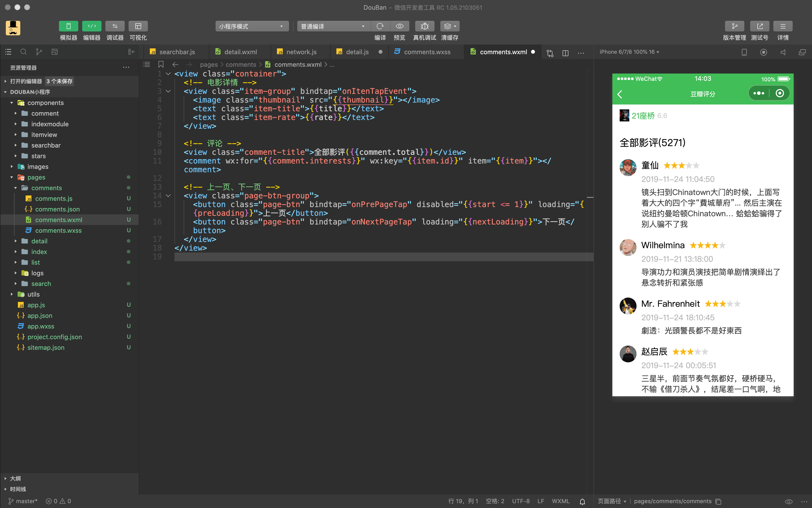Expand the utils folder
The image size is (812, 508).
(x=69, y=294)
